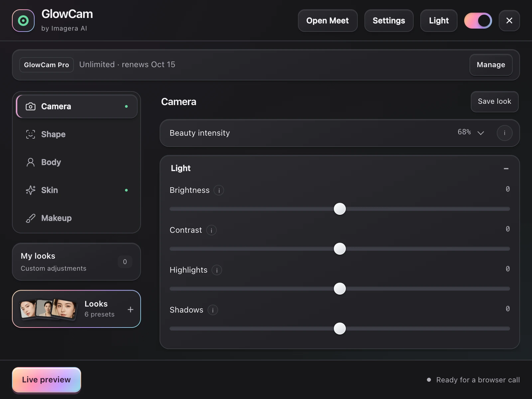The height and width of the screenshot is (399, 532).
Task: Switch to Light theme
Action: pyautogui.click(x=439, y=21)
